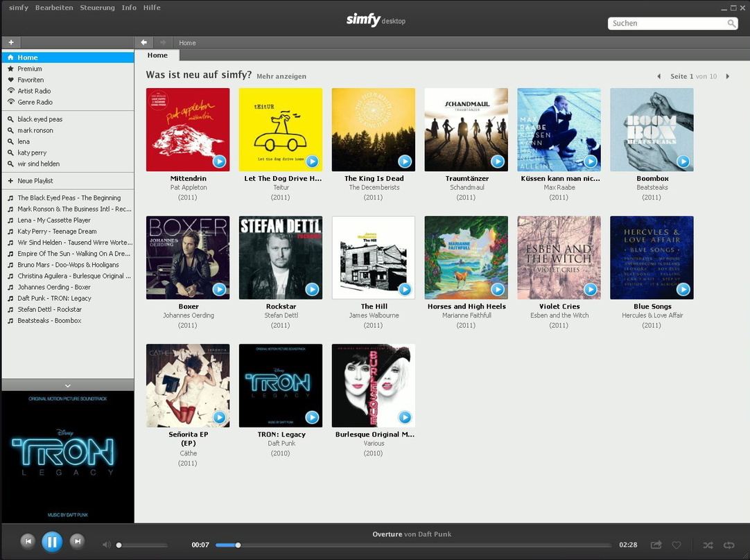This screenshot has width=750, height=560.
Task: Open the simfy menu
Action: click(x=19, y=8)
